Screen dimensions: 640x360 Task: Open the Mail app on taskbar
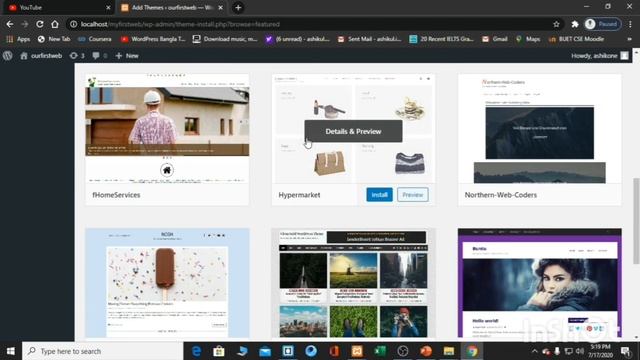click(x=265, y=351)
